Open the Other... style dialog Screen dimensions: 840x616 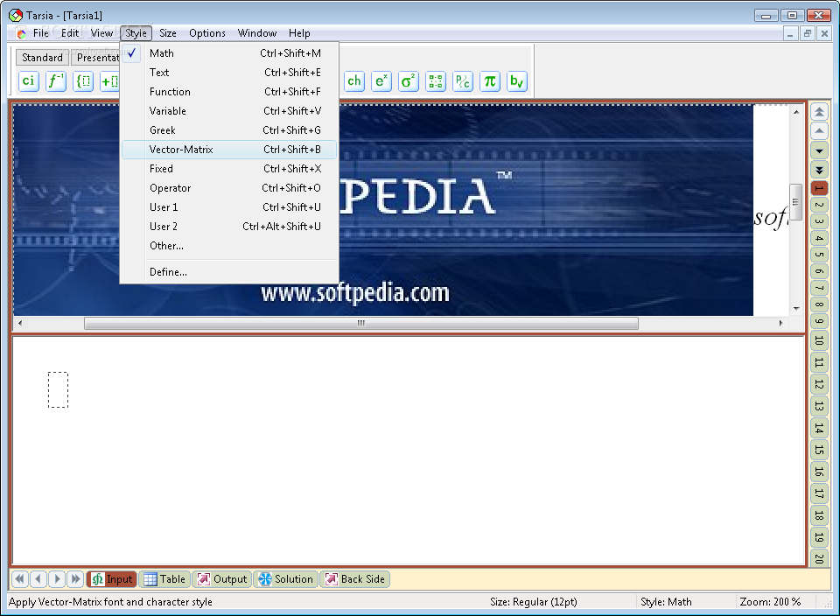click(x=229, y=246)
